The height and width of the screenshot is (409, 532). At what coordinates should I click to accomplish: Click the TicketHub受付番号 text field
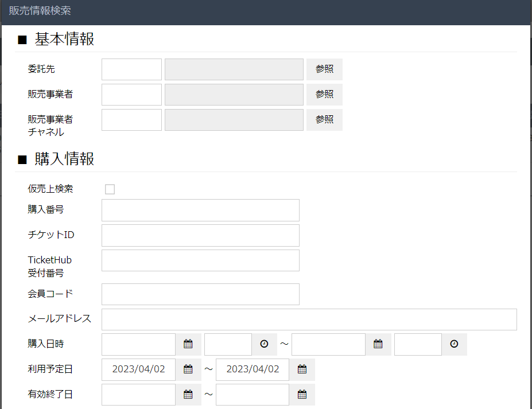click(x=200, y=260)
